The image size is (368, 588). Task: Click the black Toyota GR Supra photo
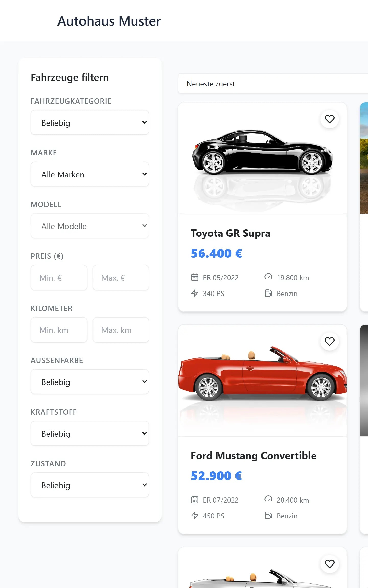[262, 158]
